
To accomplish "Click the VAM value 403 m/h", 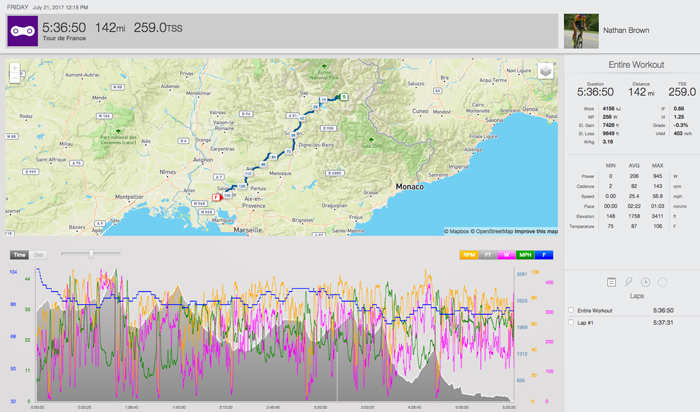I will [x=682, y=133].
